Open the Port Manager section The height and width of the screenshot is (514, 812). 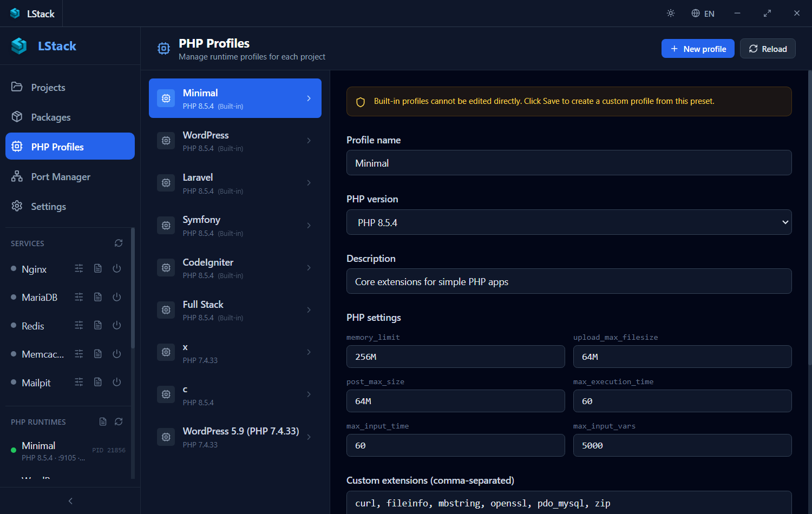pos(70,176)
